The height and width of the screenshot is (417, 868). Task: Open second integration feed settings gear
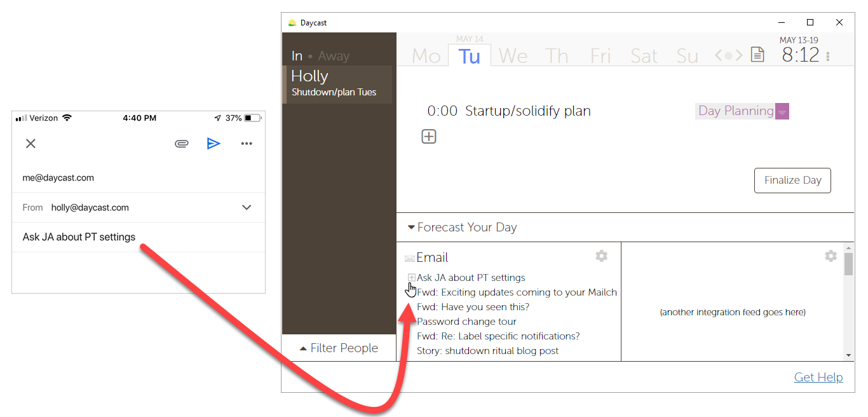(831, 256)
